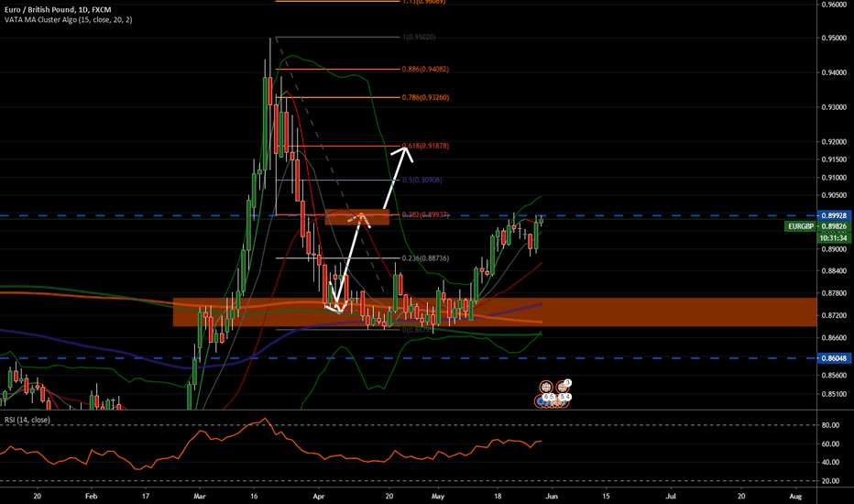Select the 0.236(0.88736) Fibonacci level label
The width and height of the screenshot is (854, 504).
tap(425, 258)
